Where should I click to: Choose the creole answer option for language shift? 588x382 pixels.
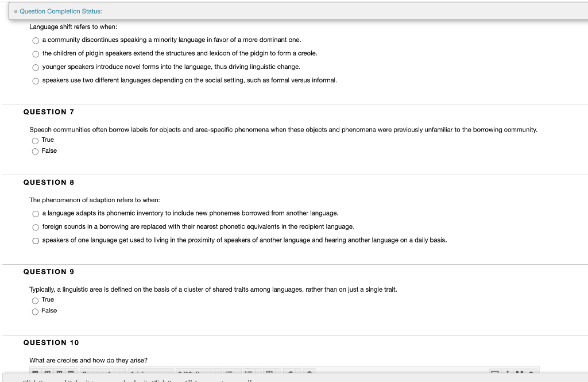(x=35, y=53)
